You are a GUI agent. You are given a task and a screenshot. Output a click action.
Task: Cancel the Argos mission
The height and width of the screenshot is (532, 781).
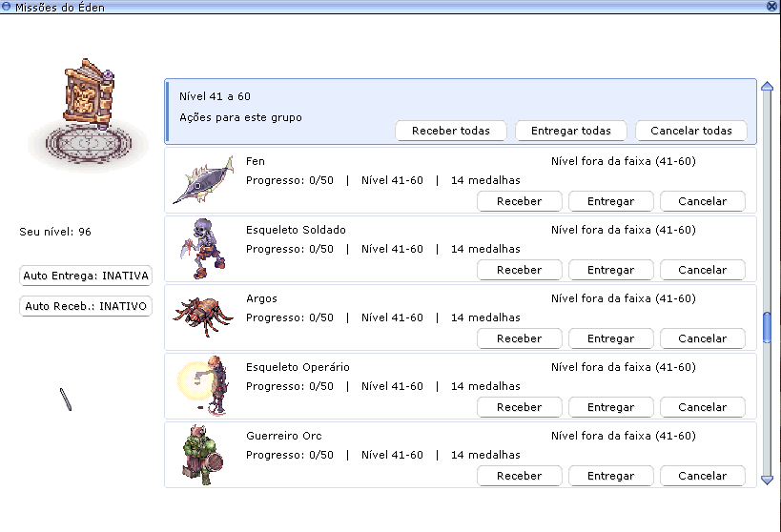coord(703,338)
